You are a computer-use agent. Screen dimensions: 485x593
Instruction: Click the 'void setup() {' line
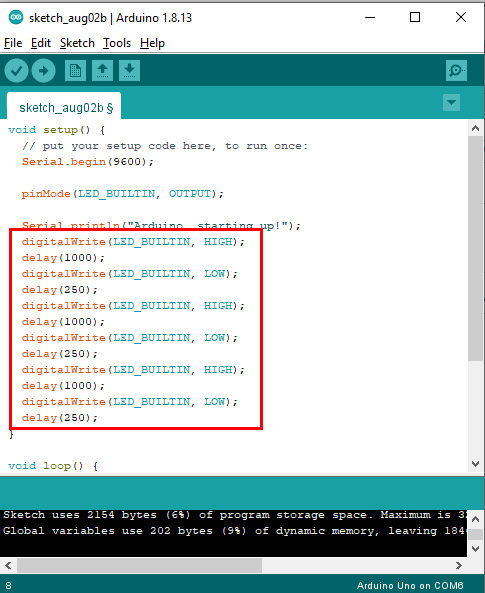click(57, 130)
